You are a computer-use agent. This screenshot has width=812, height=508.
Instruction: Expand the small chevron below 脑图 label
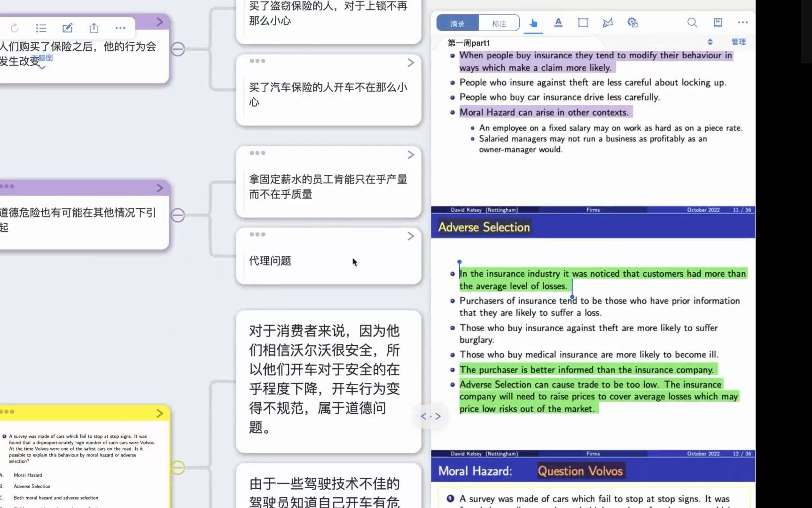tap(42, 68)
